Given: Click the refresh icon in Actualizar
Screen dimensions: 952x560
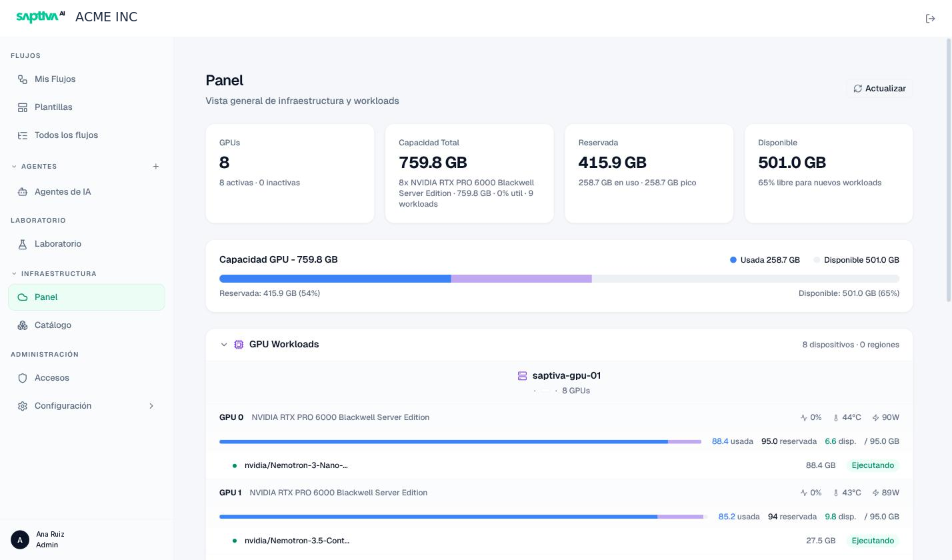Looking at the screenshot, I should 858,89.
